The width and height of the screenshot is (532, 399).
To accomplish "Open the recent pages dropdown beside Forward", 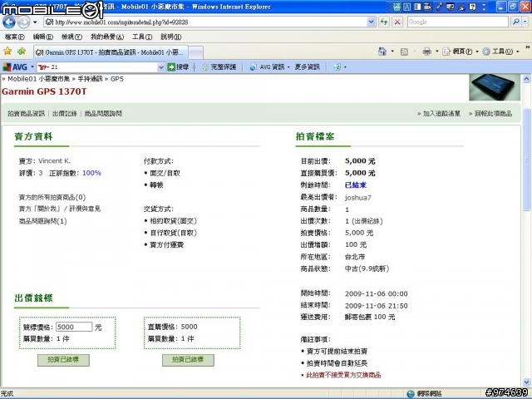I will click(x=35, y=22).
